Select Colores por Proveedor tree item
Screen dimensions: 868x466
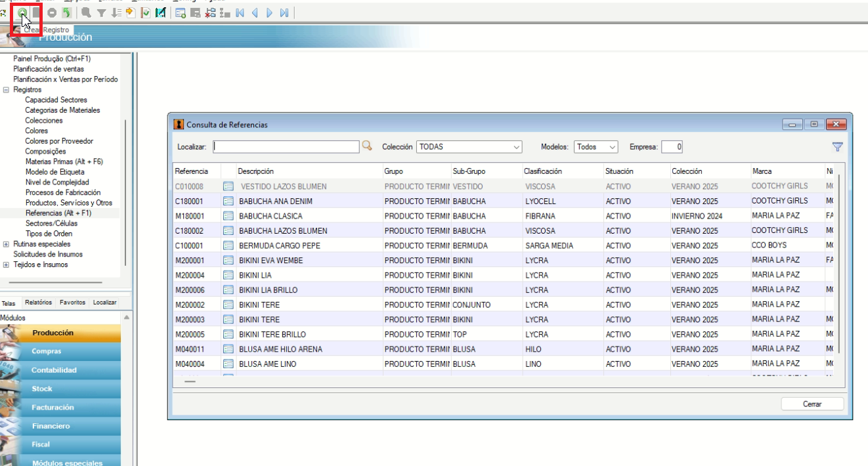click(59, 141)
